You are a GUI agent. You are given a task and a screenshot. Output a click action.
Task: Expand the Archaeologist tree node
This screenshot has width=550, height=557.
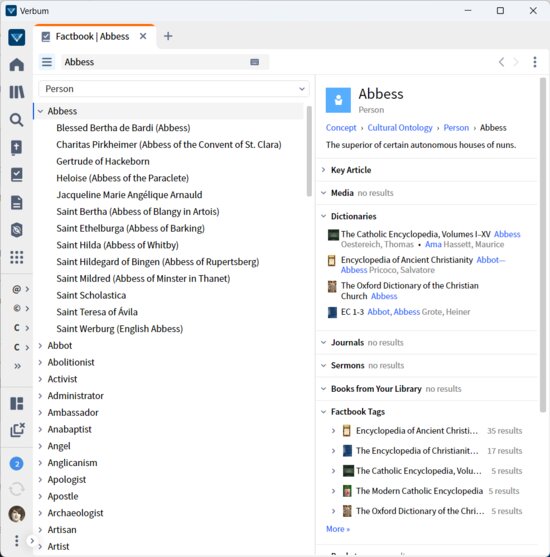point(41,513)
